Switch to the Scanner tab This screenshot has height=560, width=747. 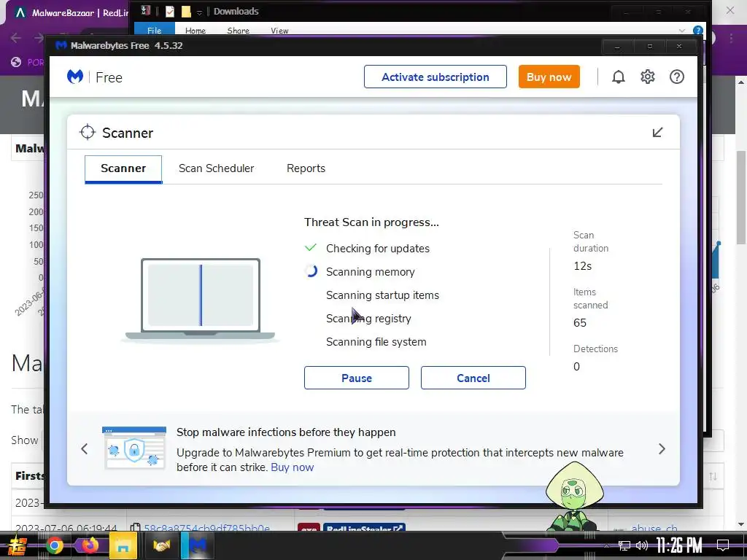click(x=123, y=168)
